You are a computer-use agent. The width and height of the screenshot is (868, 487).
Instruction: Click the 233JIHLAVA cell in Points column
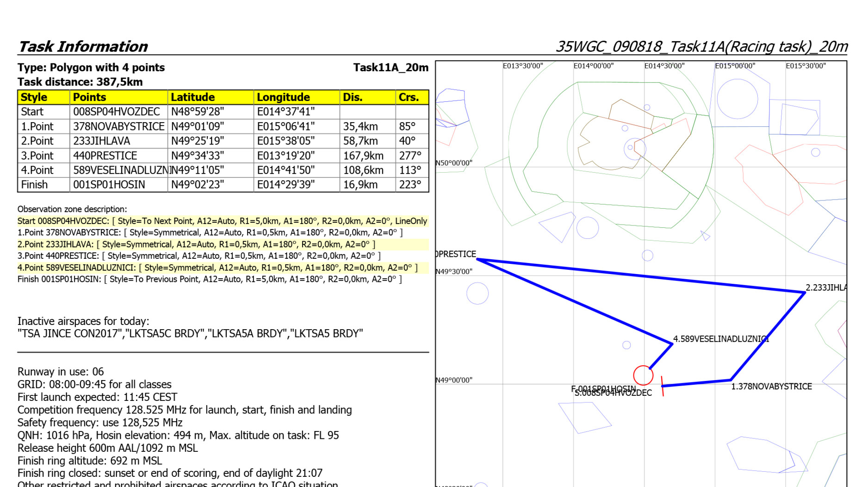point(102,141)
